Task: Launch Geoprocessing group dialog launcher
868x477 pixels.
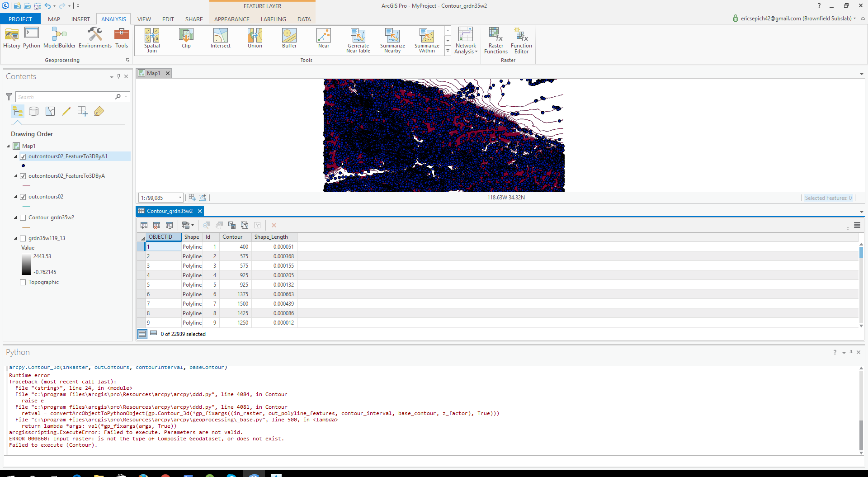Action: tap(127, 60)
